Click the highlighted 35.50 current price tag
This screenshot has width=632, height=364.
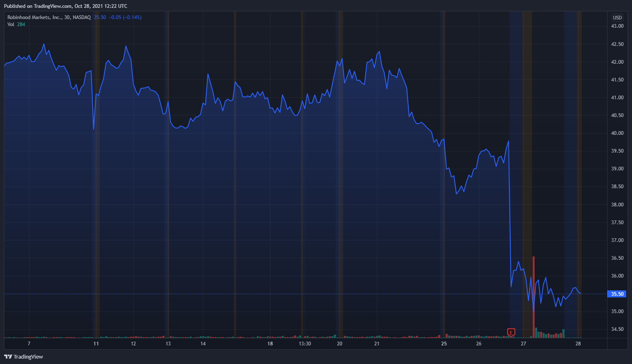618,294
